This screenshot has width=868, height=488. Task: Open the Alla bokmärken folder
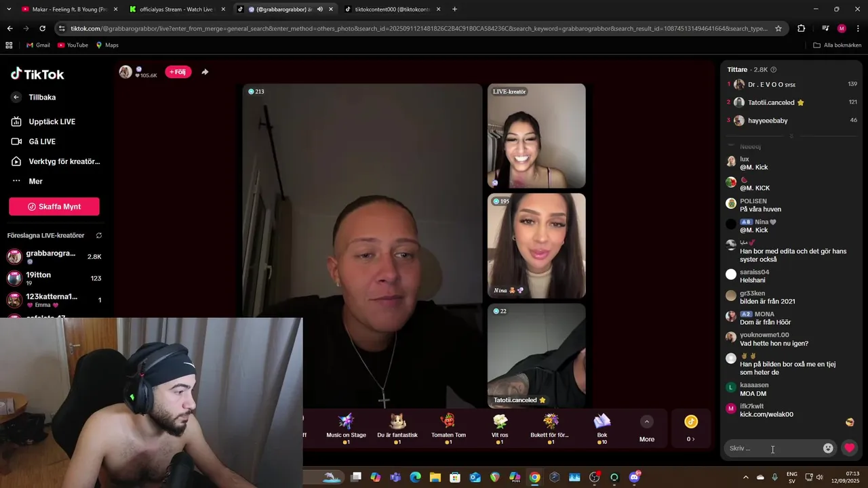coord(837,45)
